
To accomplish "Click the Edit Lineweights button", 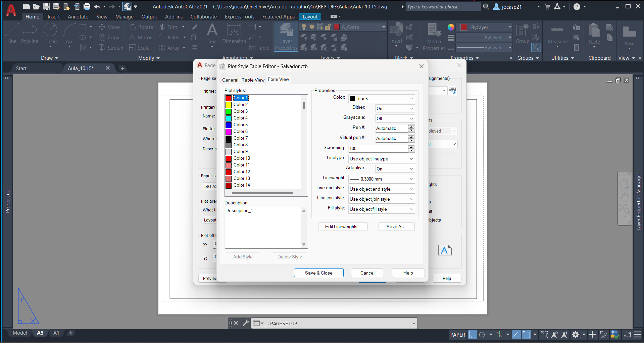I will [x=343, y=227].
